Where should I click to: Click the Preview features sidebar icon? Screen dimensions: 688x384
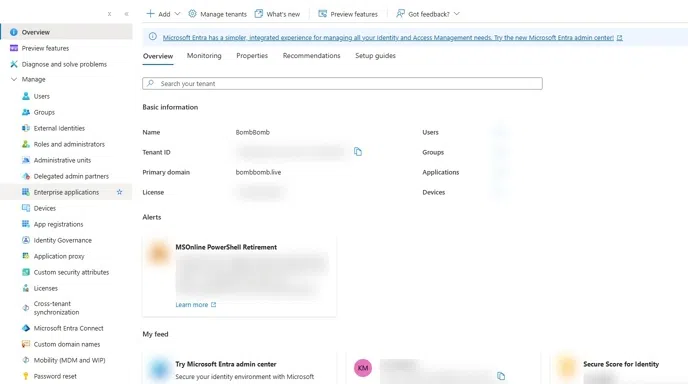[x=14, y=48]
